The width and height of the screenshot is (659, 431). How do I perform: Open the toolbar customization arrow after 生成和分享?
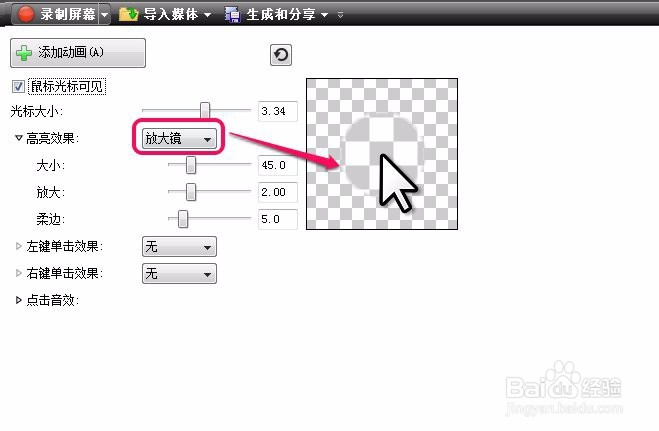[340, 15]
